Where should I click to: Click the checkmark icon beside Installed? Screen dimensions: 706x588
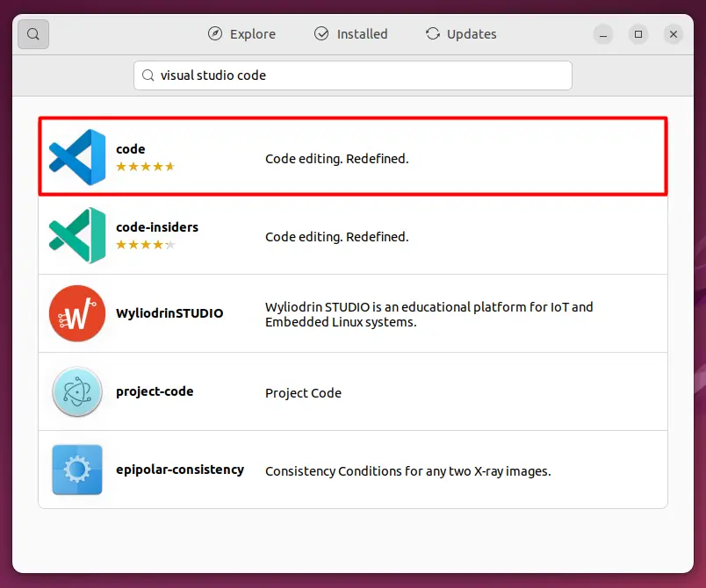321,33
